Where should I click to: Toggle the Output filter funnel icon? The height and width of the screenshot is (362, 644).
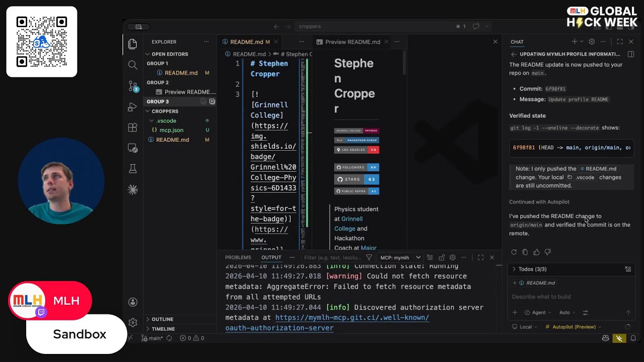tap(369, 257)
